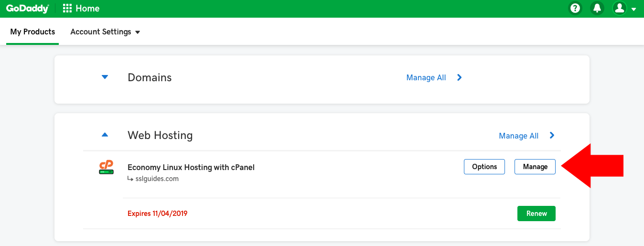Click the chevron next to Domains Manage All
644x246 pixels.
pos(459,77)
